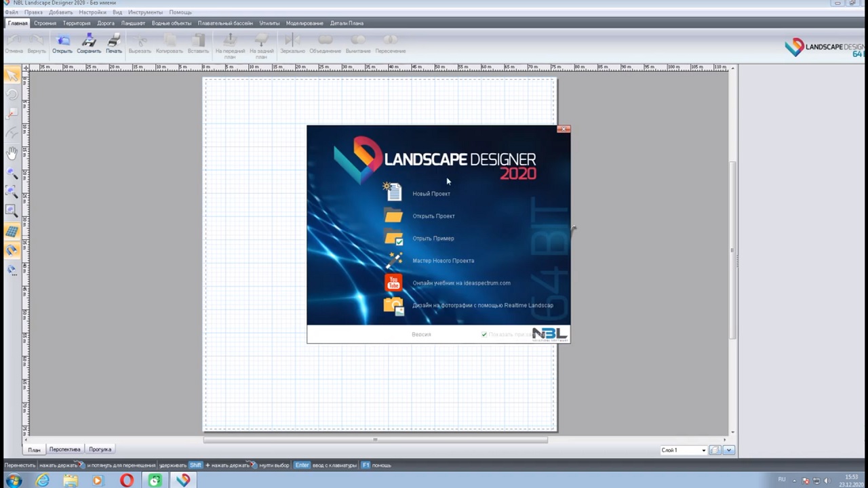Activate the Pan hand tool
The image size is (868, 488).
coord(12,153)
